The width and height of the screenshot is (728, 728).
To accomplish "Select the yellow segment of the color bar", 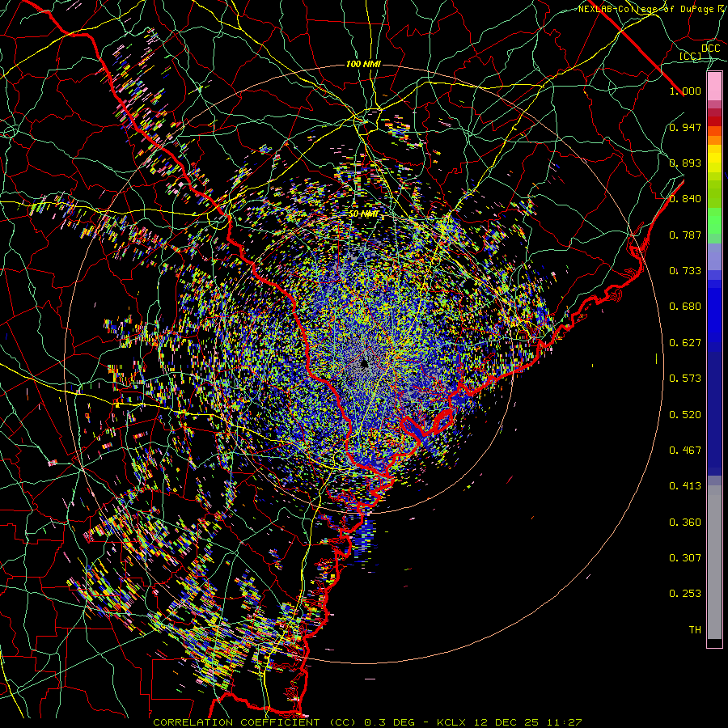I will (714, 159).
